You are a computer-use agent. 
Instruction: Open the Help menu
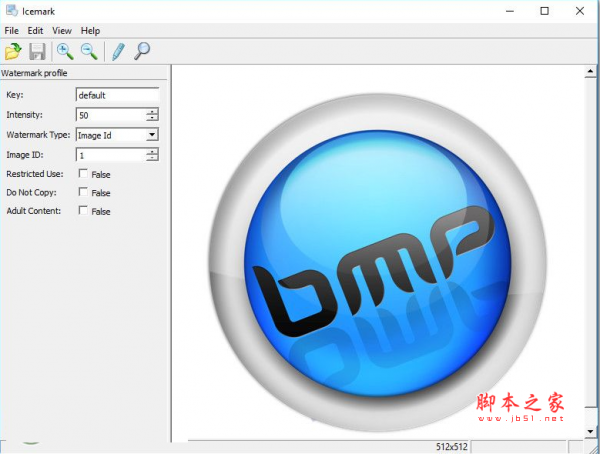tap(90, 31)
